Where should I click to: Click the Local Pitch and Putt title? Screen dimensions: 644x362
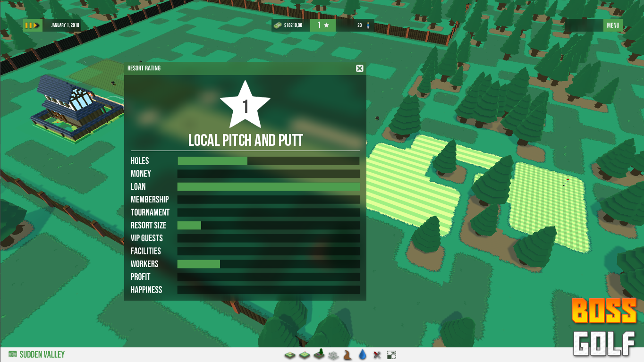(246, 140)
